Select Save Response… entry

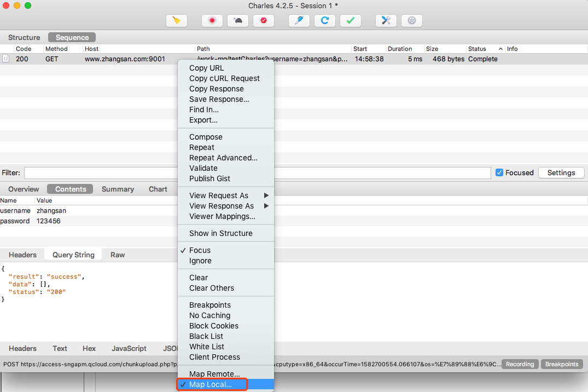(226, 100)
